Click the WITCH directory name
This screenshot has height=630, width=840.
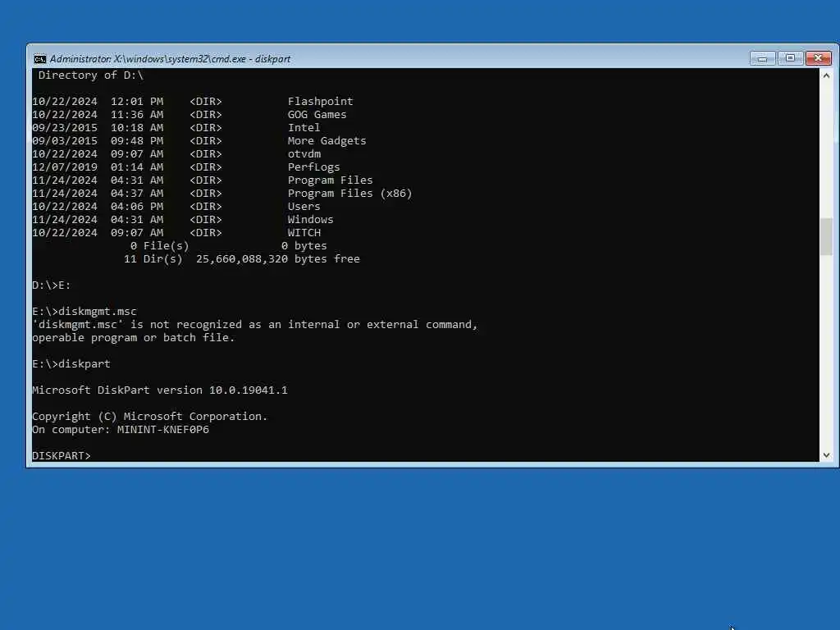[x=304, y=232]
